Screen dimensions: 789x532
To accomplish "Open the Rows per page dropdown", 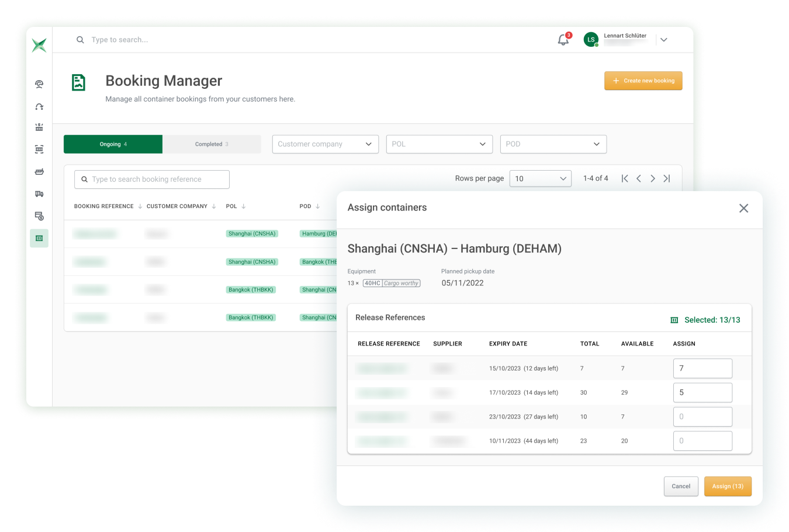I will (x=540, y=179).
